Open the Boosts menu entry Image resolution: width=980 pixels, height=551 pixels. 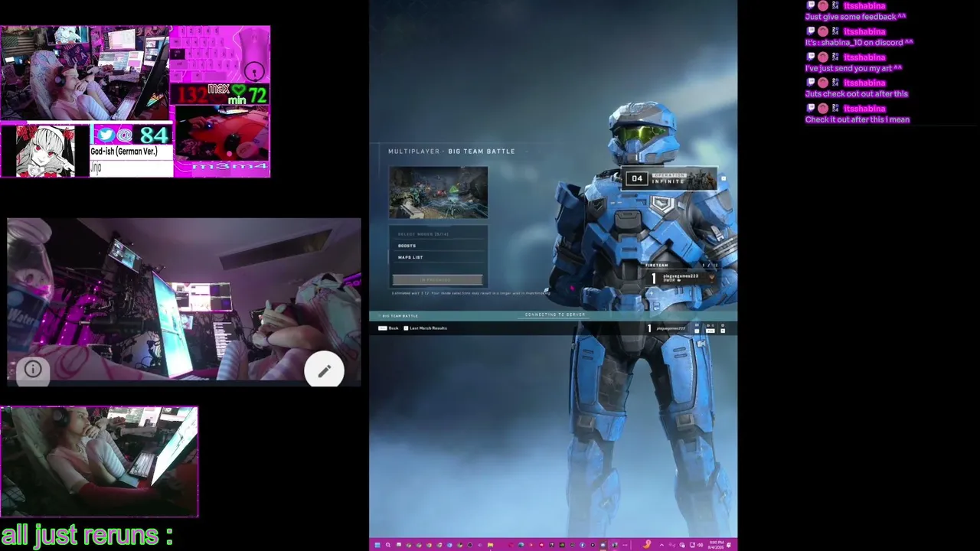point(437,246)
